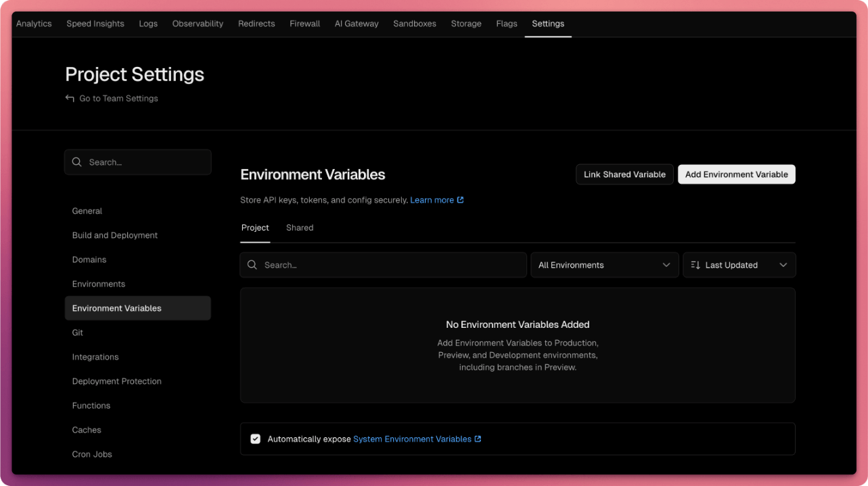Screen dimensions: 868x486
Task: Open the Last Updated sort dropdown
Action: pyautogui.click(x=739, y=265)
